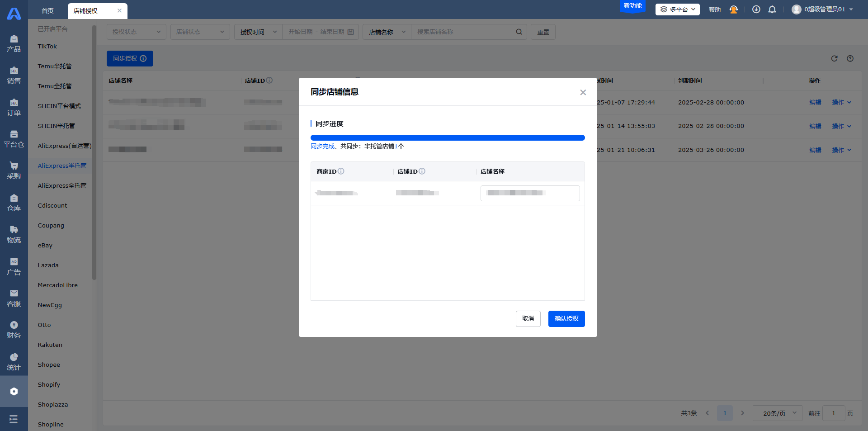
Task: Go to the next page arrow
Action: tap(742, 413)
